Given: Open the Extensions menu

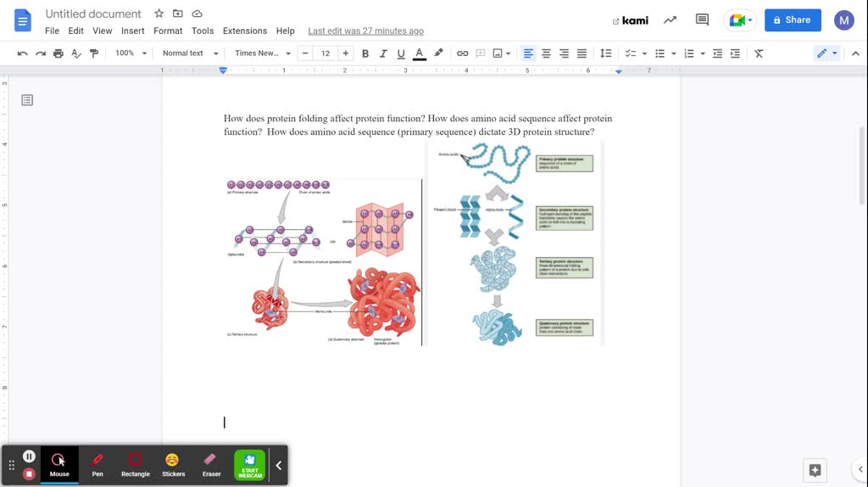Looking at the screenshot, I should click(244, 31).
